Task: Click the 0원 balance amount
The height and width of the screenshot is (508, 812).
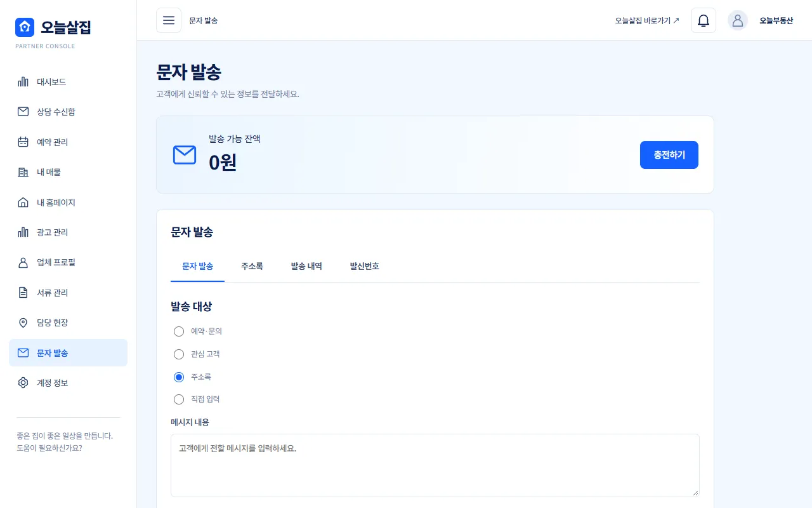Action: (223, 163)
